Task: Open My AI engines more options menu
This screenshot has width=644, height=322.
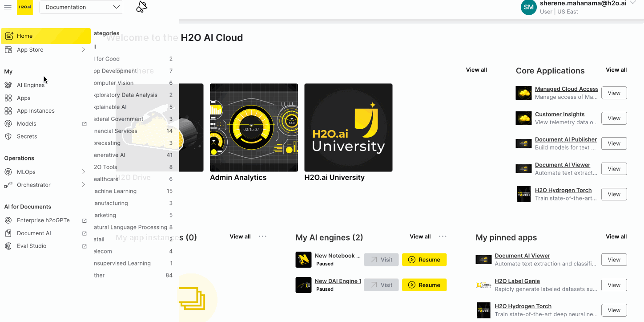Action: 443,236
